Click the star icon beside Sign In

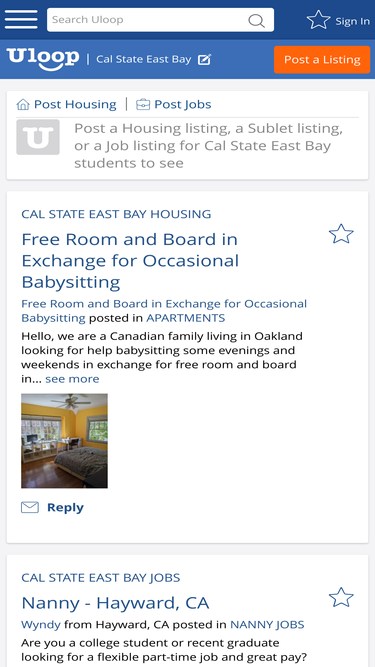point(318,20)
